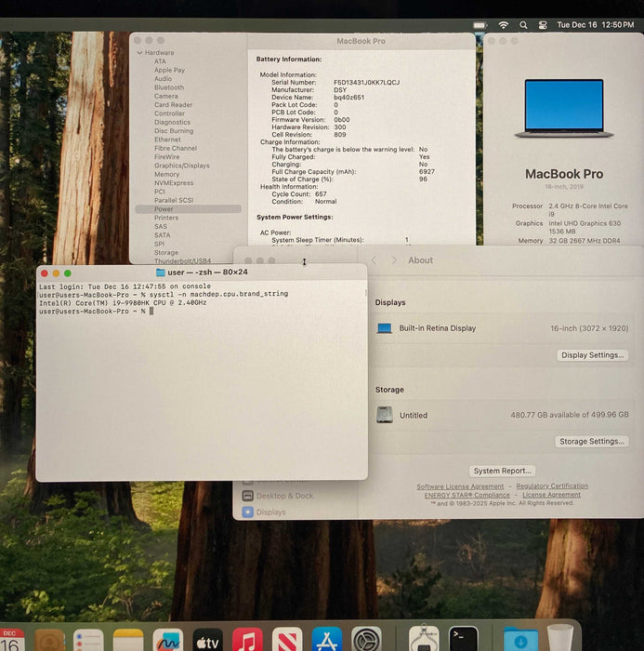Open Spotlight search in menu bar
Screen dimensions: 644x651
pyautogui.click(x=524, y=25)
